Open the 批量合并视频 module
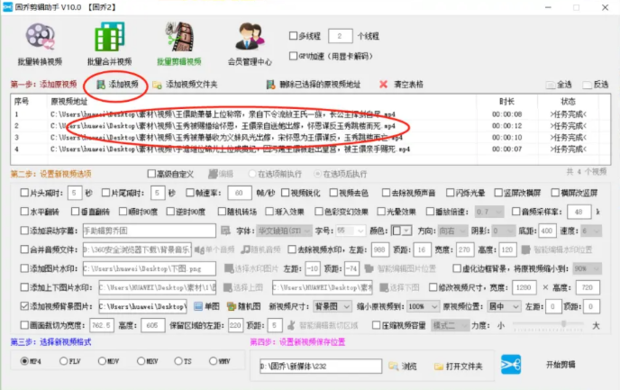The height and width of the screenshot is (390, 620). coord(110,44)
